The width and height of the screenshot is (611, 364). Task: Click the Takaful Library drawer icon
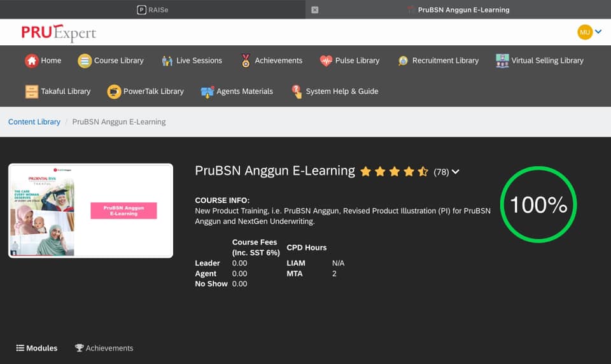(32, 92)
